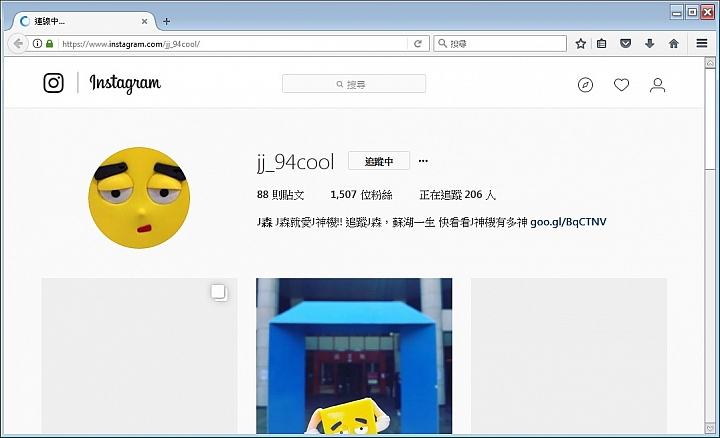Click the Instagram wordmark
The width and height of the screenshot is (720, 438).
point(125,83)
